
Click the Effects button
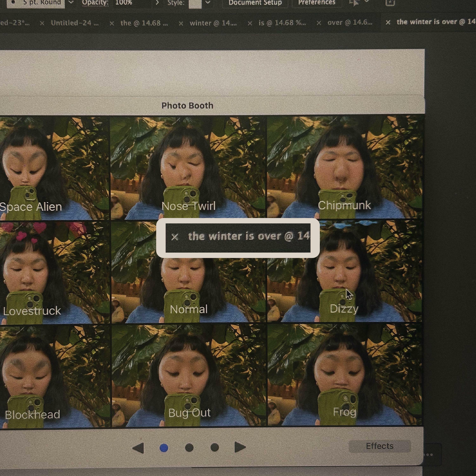point(379,446)
